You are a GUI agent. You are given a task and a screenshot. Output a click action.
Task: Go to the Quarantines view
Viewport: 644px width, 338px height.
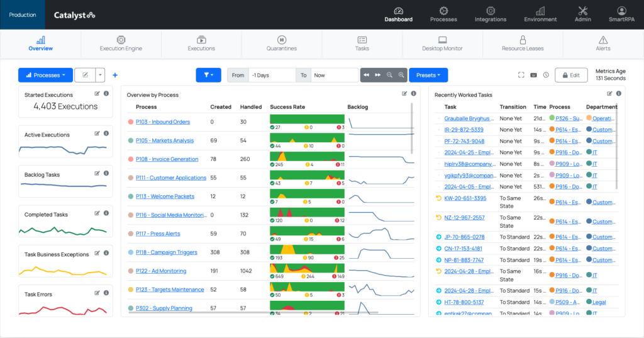tap(281, 43)
